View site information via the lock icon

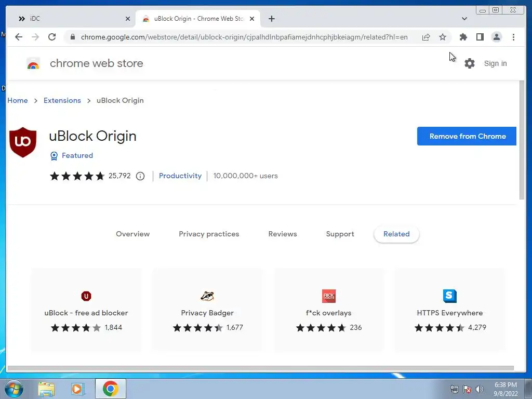coord(72,37)
